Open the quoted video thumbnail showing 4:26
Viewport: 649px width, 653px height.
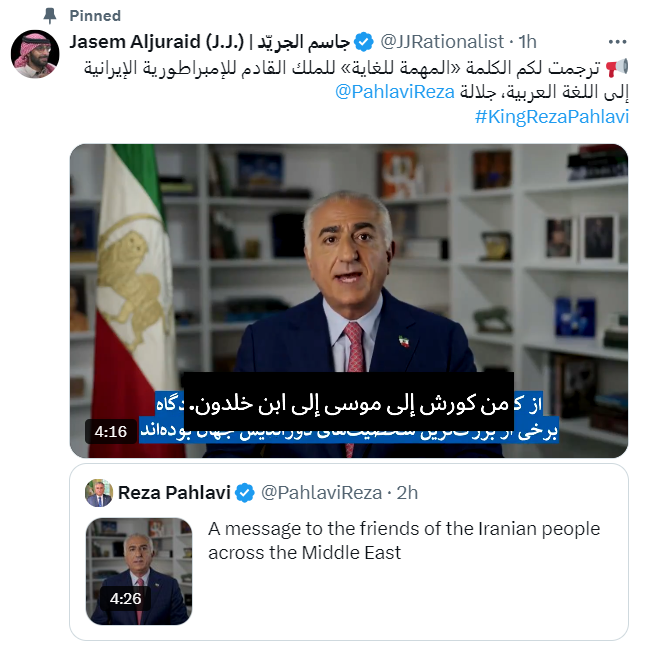[x=139, y=571]
